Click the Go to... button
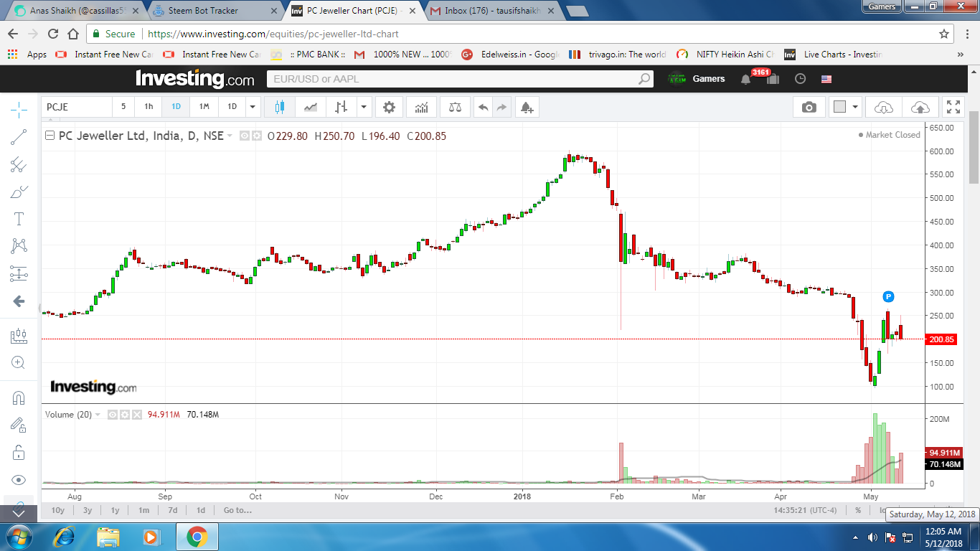 tap(237, 511)
